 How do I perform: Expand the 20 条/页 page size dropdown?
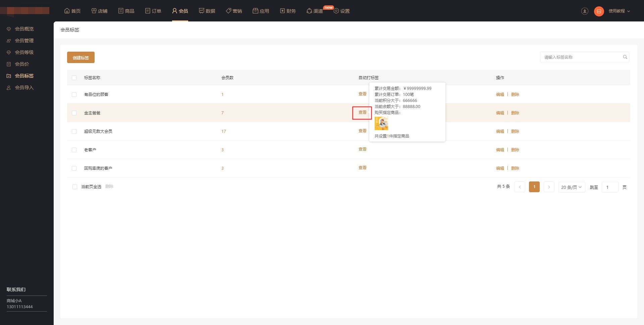(x=571, y=187)
